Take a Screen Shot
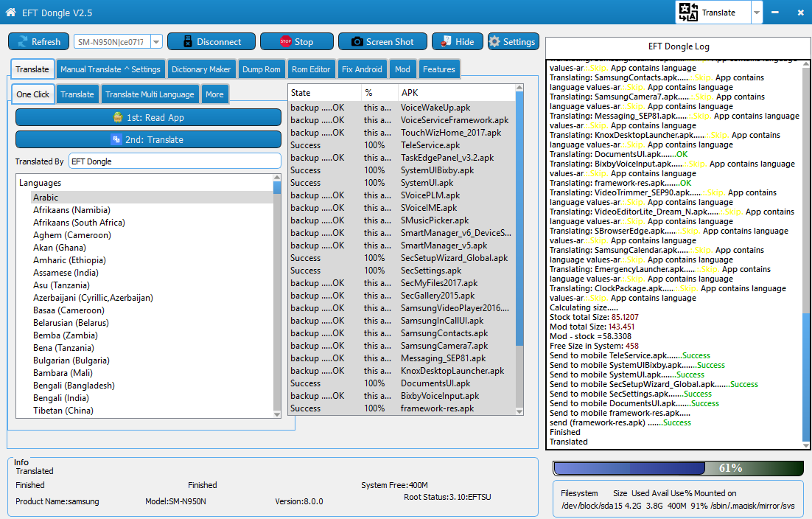The height and width of the screenshot is (519, 812). pos(382,41)
